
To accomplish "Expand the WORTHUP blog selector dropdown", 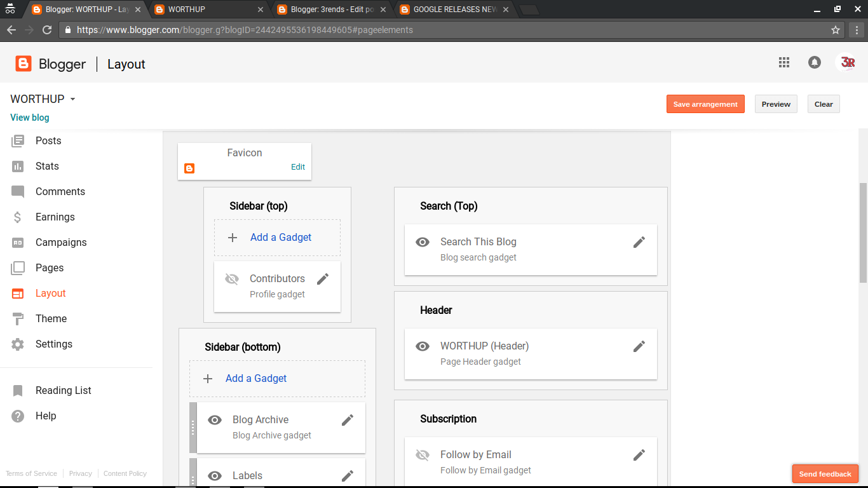I will pyautogui.click(x=72, y=99).
